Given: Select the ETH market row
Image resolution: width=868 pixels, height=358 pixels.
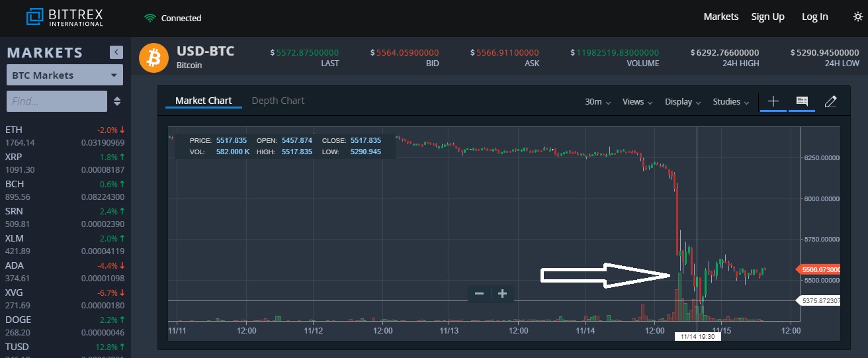Looking at the screenshot, I should 65,136.
